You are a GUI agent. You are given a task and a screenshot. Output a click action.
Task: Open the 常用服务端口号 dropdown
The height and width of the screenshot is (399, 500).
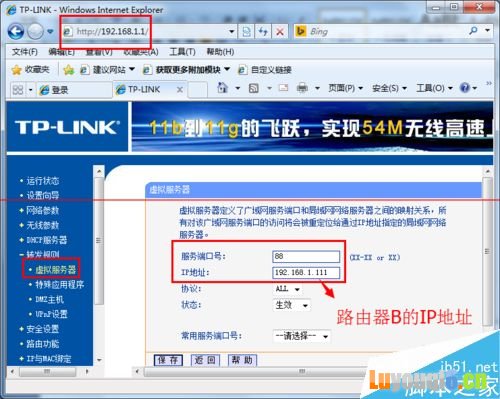302,336
